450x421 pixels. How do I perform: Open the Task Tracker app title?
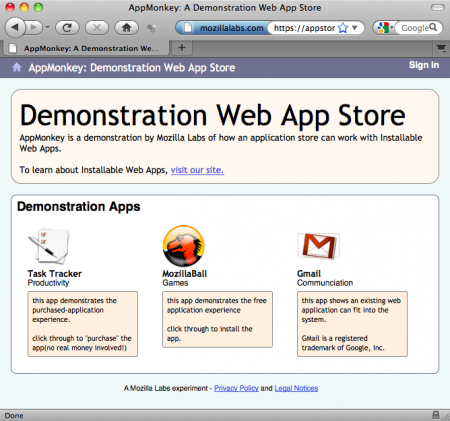pos(55,274)
